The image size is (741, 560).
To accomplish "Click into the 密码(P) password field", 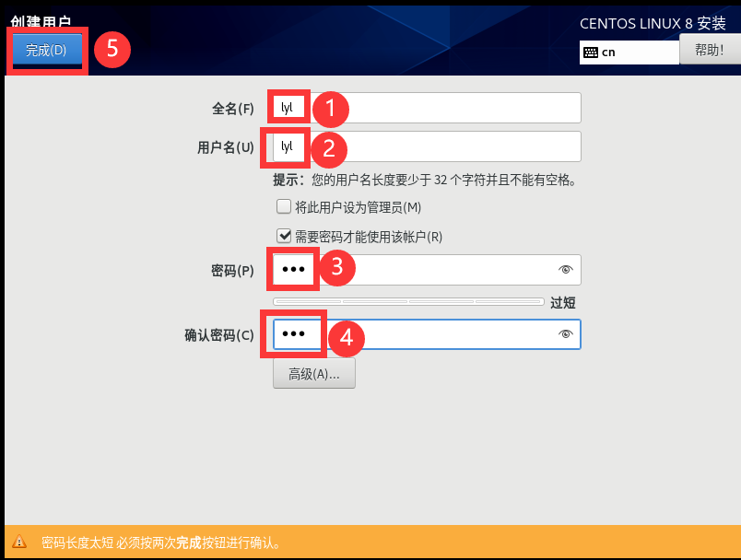I will [x=427, y=270].
